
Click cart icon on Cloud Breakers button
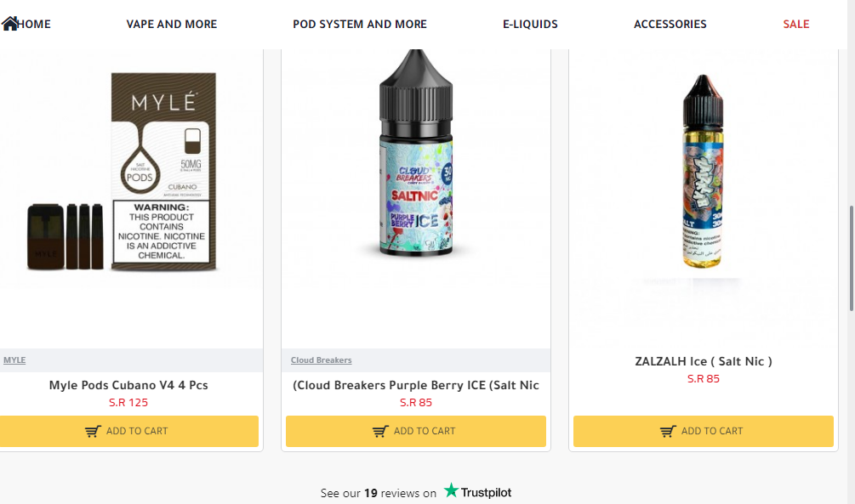380,432
